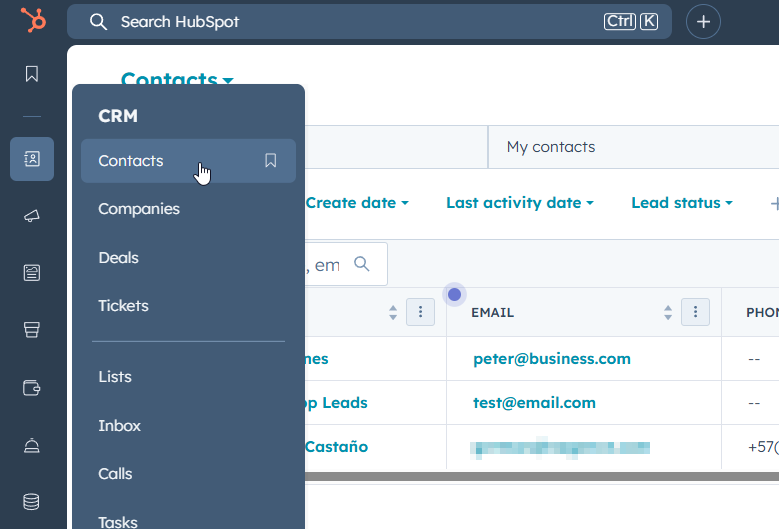The image size is (779, 529).
Task: Click the magnifier icon in Search HubSpot
Action: 98,22
